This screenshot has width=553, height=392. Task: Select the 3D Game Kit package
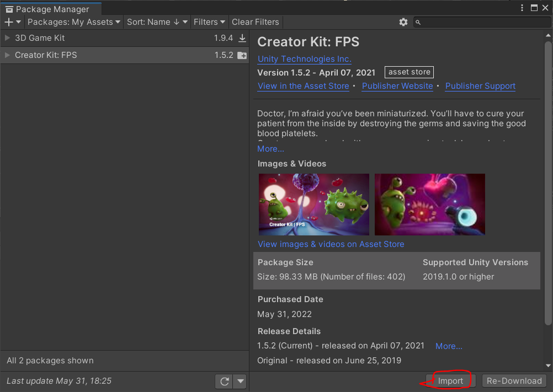click(125, 38)
